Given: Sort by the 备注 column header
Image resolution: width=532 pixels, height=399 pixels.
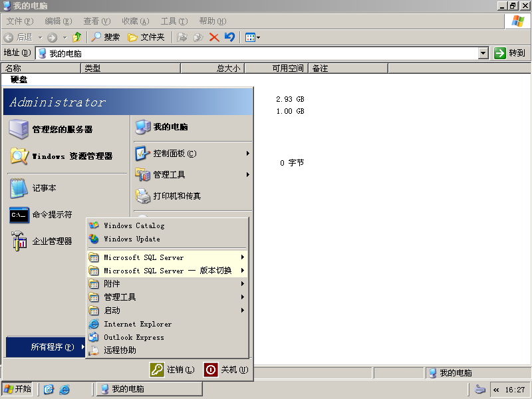Looking at the screenshot, I should tap(348, 68).
